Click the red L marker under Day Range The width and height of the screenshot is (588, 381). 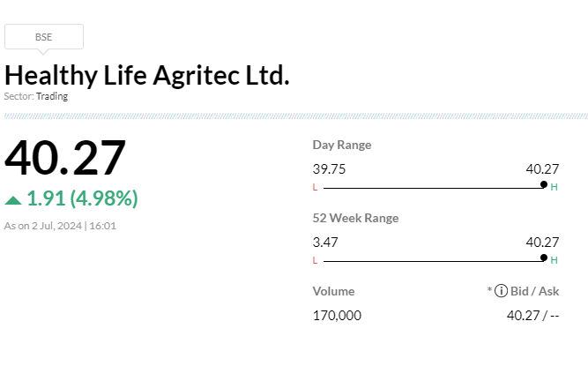click(x=315, y=188)
